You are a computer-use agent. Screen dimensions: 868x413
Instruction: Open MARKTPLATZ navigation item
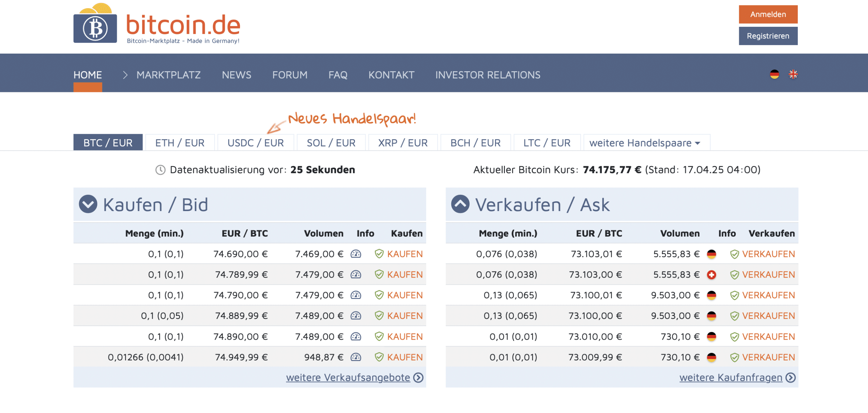(169, 75)
